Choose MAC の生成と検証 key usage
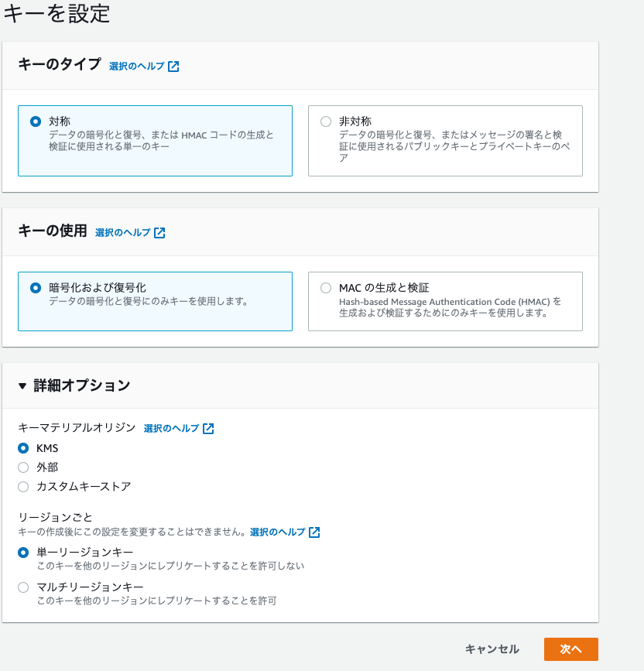Screen dimensions: 644x671 325,288
